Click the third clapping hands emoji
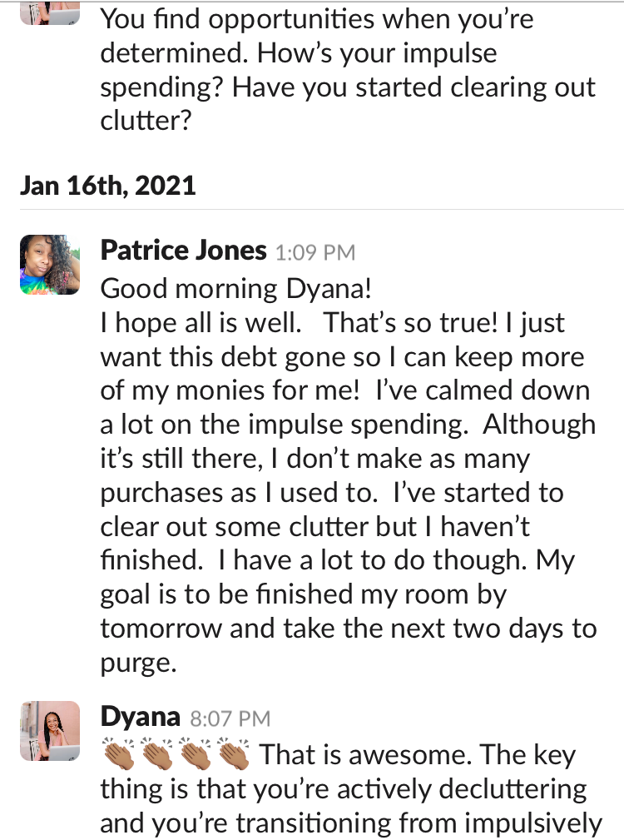This screenshot has width=624, height=840. (195, 754)
